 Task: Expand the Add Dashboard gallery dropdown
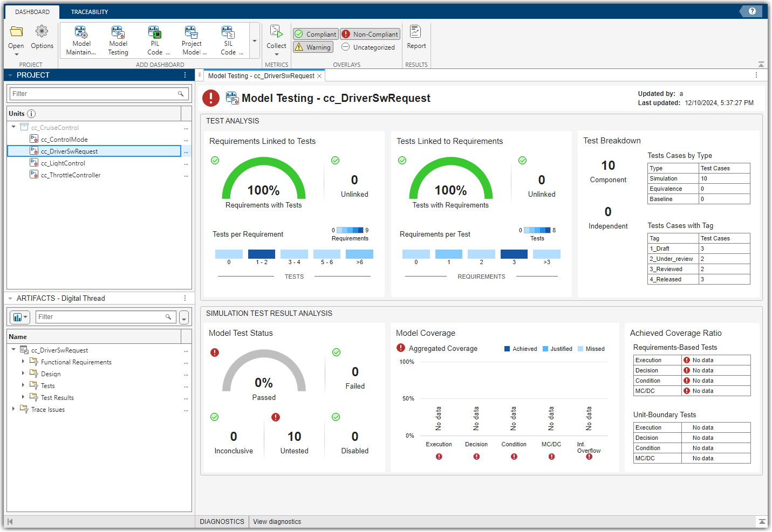(x=255, y=41)
